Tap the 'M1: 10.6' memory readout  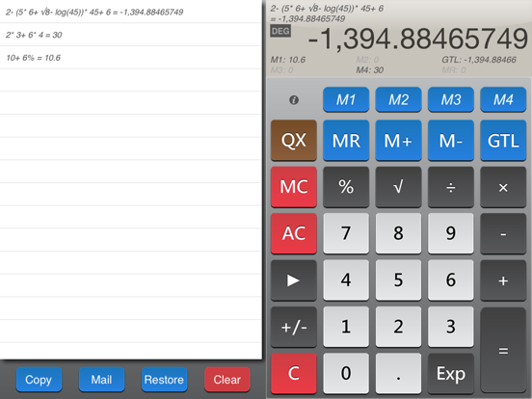[x=288, y=60]
